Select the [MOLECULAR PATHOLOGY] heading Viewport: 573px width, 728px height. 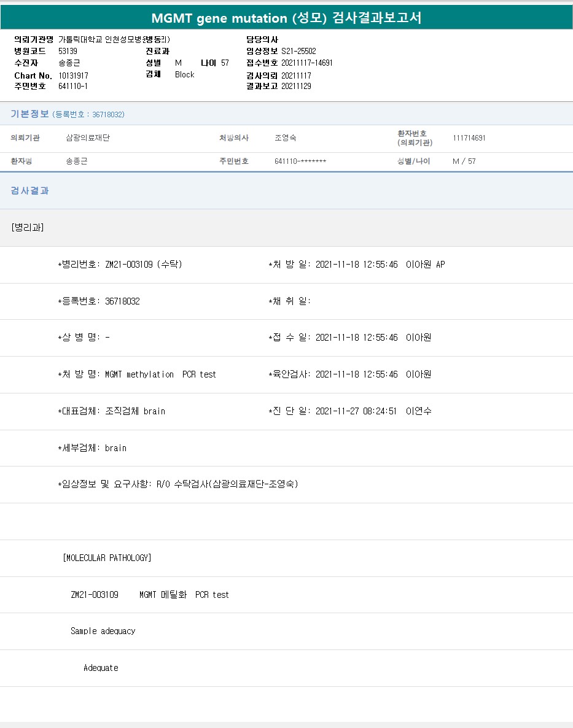click(x=107, y=558)
